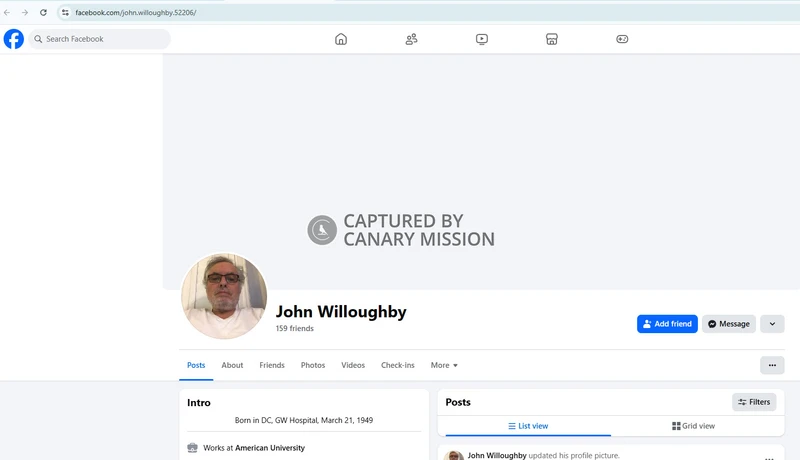Switch posts to Grid view

tap(693, 426)
